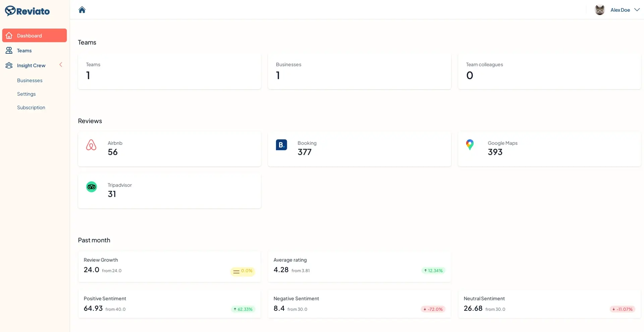This screenshot has width=644, height=332.
Task: Click the Review Growth 0.0% badge
Action: tap(243, 271)
